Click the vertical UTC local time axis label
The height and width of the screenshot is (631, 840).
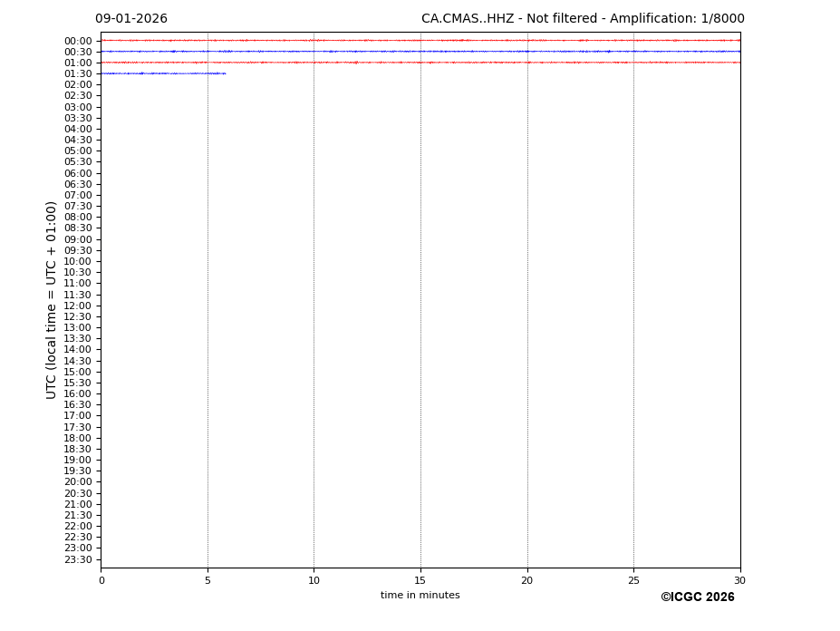point(52,300)
